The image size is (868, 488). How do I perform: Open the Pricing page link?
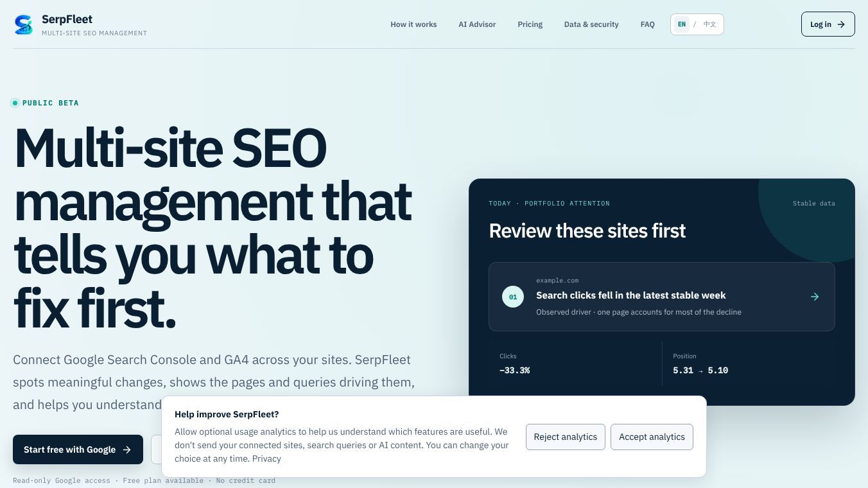coord(530,24)
